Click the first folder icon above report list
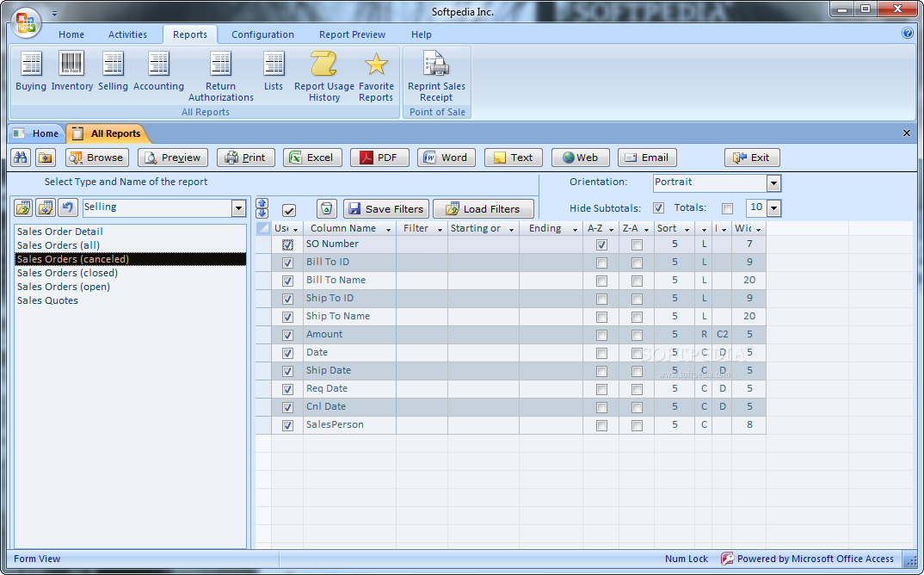This screenshot has width=924, height=575. tap(23, 207)
